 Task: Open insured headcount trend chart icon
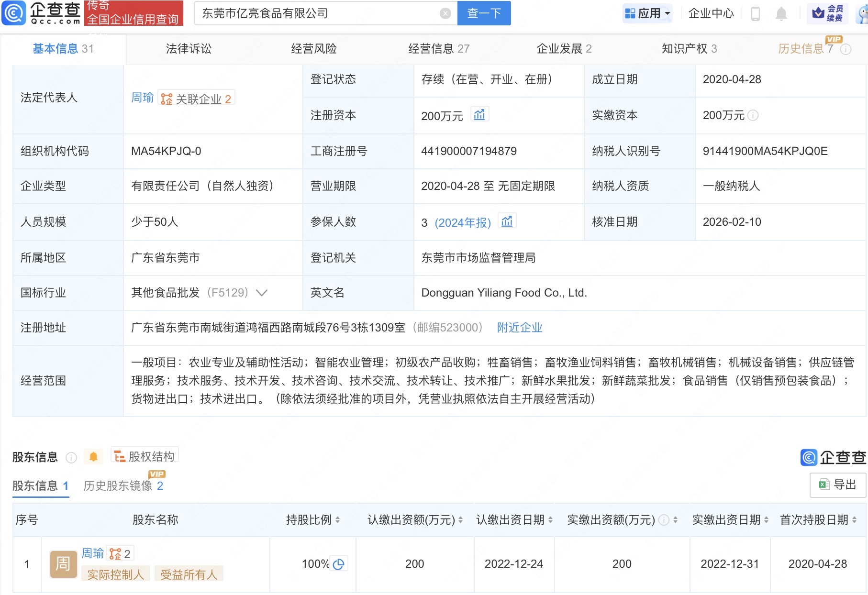pyautogui.click(x=507, y=221)
